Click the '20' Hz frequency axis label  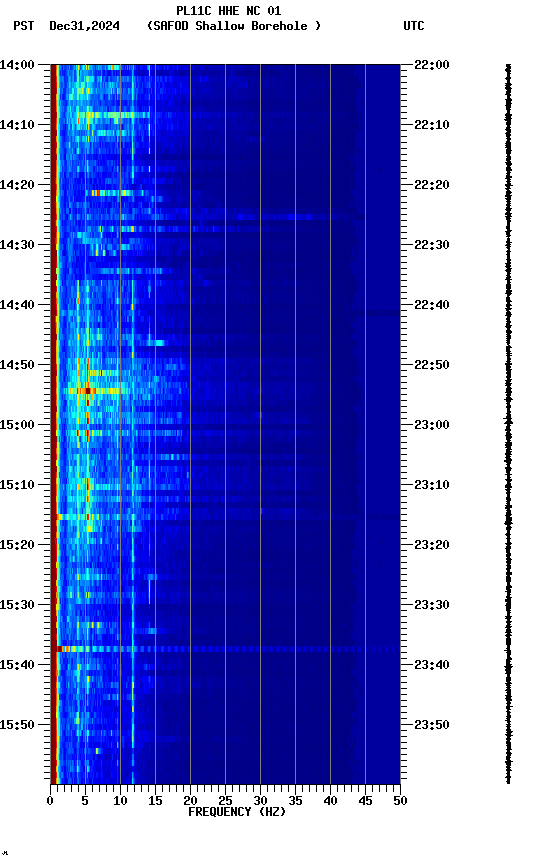(x=190, y=801)
